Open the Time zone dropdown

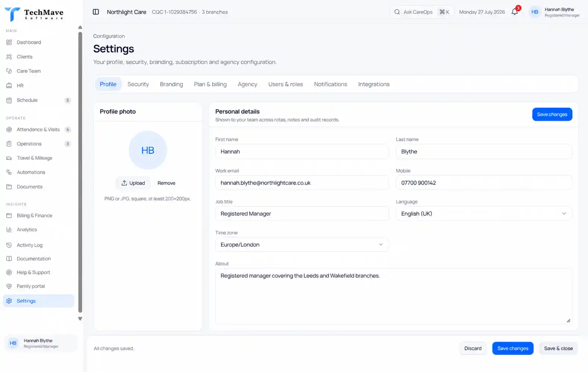(x=302, y=244)
